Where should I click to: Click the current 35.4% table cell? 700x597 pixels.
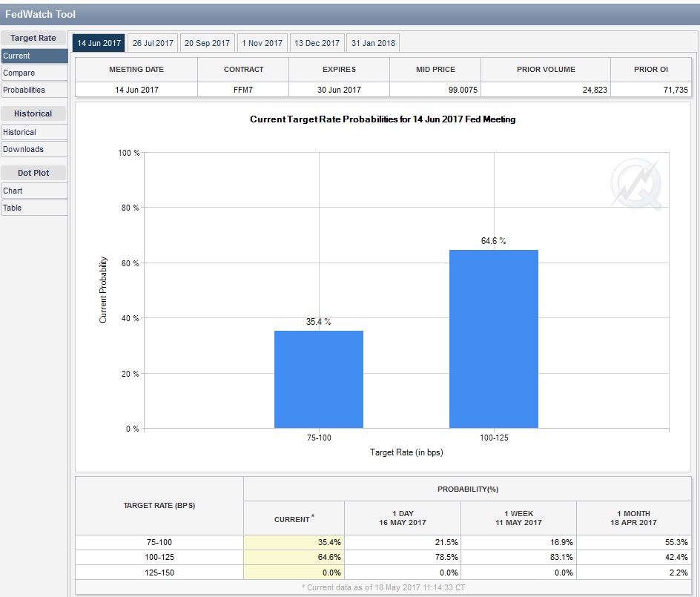click(x=294, y=542)
